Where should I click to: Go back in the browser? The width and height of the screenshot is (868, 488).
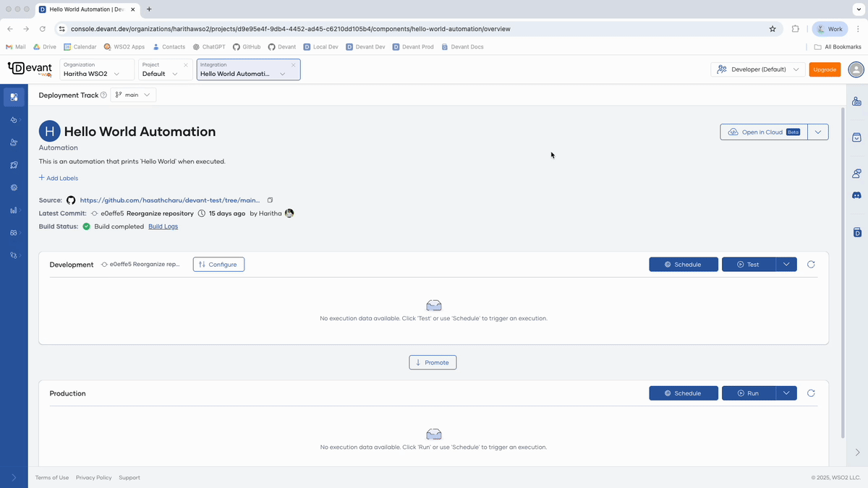(10, 29)
